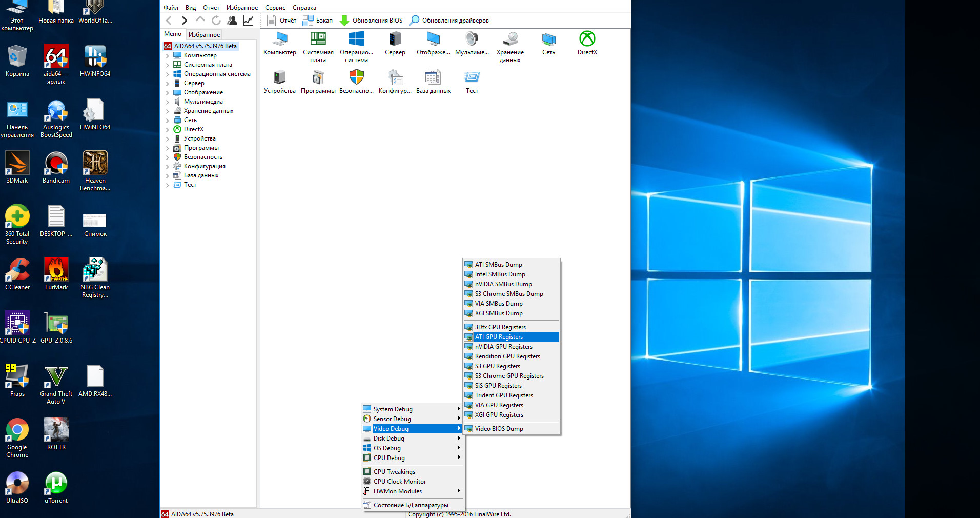Open the Компьютер category icon
980x518 pixels.
279,44
